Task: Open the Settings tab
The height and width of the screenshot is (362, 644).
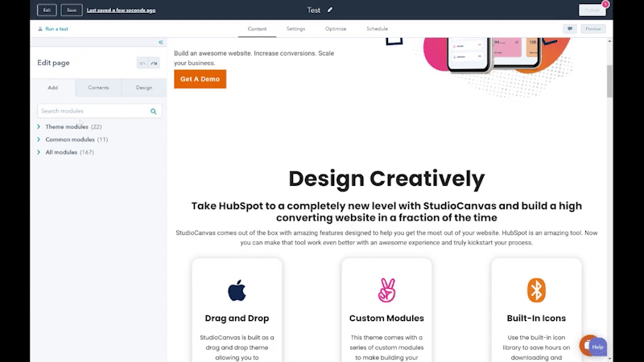Action: 295,29
